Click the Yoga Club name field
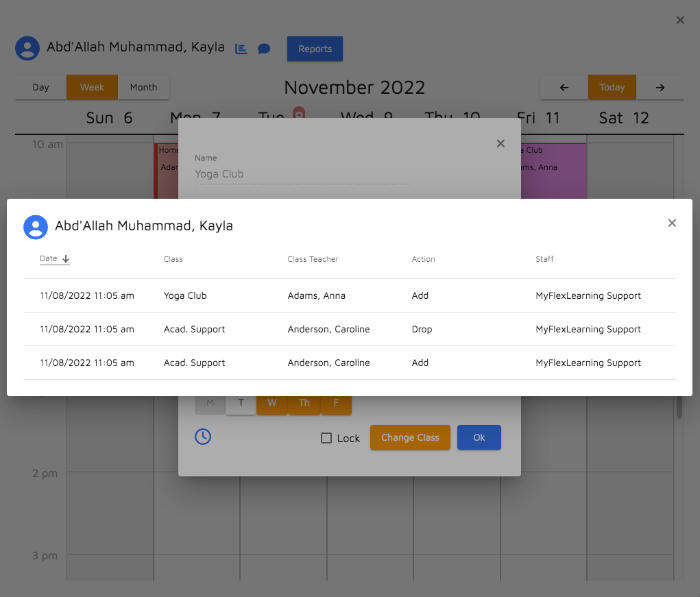 coord(302,174)
